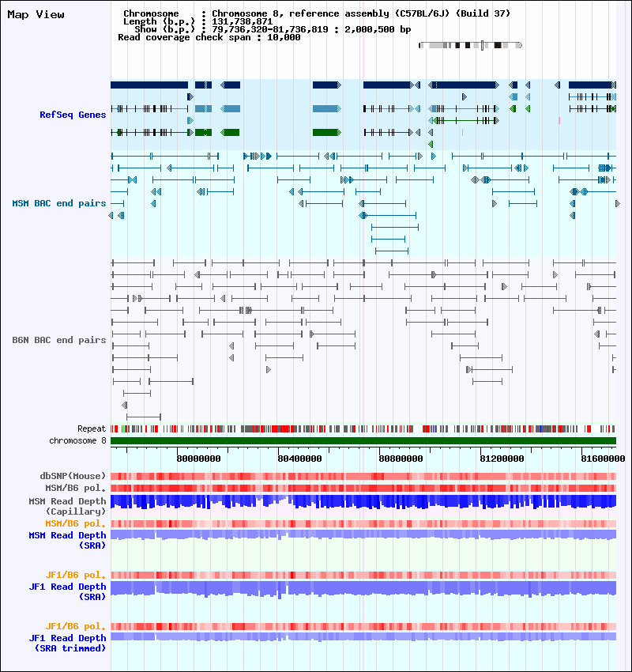Click the chromosome 8 ideogram thumbnail

(470, 45)
